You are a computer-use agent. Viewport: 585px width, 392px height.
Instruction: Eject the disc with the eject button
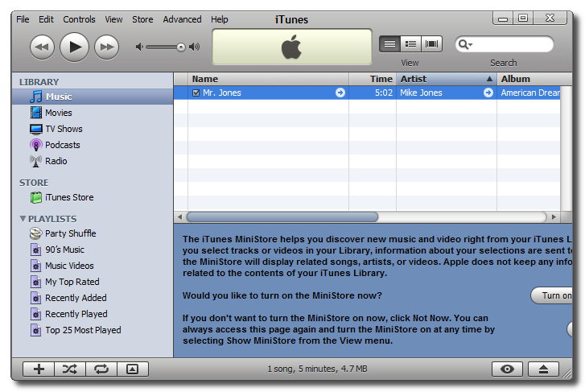[544, 369]
